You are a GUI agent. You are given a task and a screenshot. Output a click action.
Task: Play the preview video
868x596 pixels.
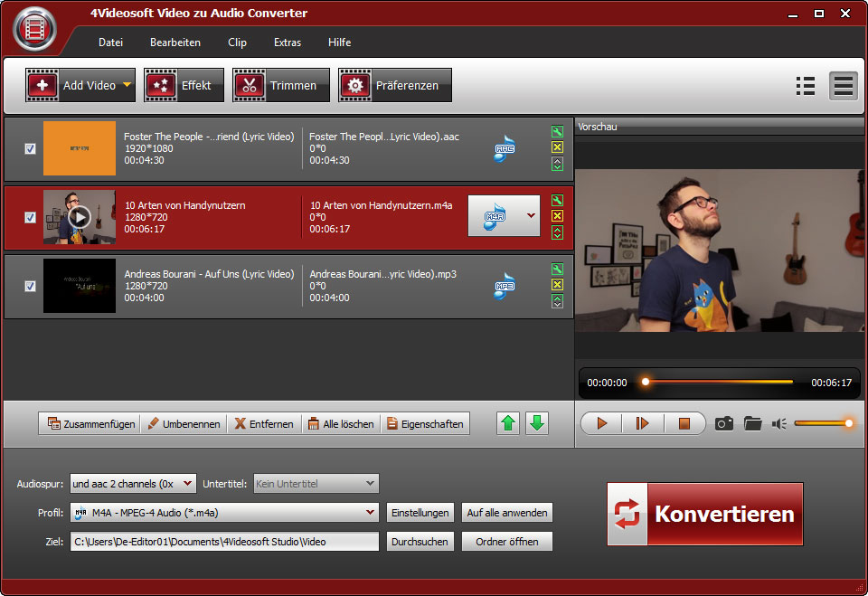[x=602, y=424]
